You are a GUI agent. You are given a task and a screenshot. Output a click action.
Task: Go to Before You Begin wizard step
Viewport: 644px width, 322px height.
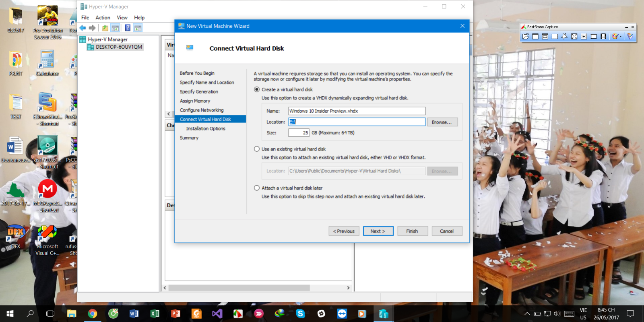[197, 73]
